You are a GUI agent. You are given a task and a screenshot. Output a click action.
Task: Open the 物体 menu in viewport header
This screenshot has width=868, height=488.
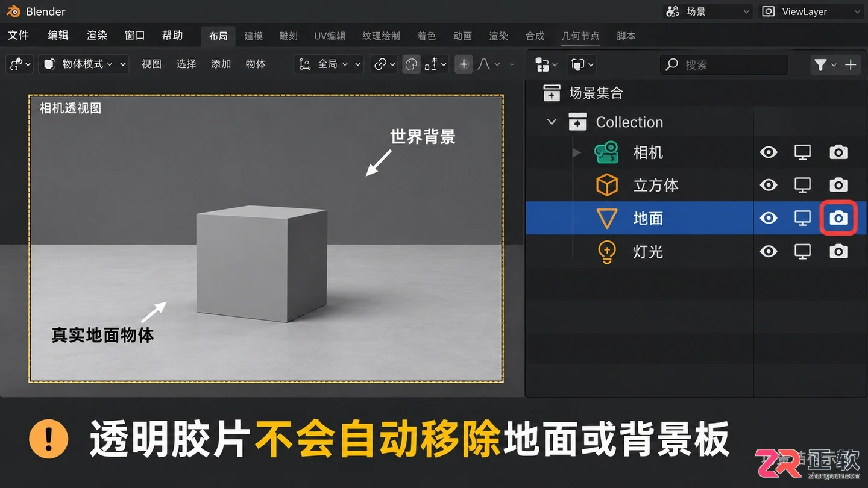tap(256, 64)
